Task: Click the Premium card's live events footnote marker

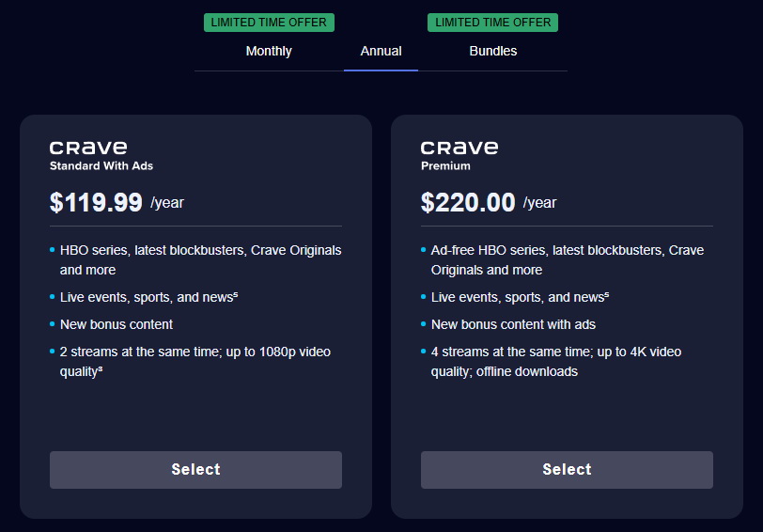Action: tap(607, 294)
